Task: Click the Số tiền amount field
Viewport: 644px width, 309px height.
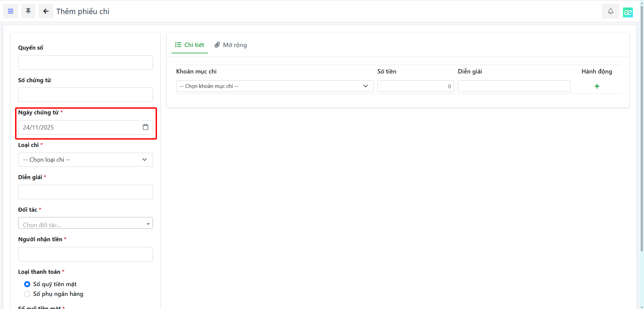Action: pos(415,86)
